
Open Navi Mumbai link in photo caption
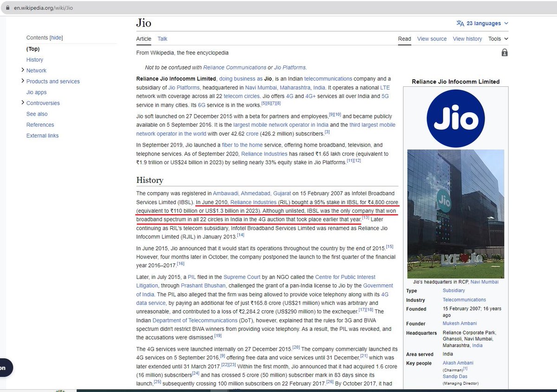coord(484,282)
